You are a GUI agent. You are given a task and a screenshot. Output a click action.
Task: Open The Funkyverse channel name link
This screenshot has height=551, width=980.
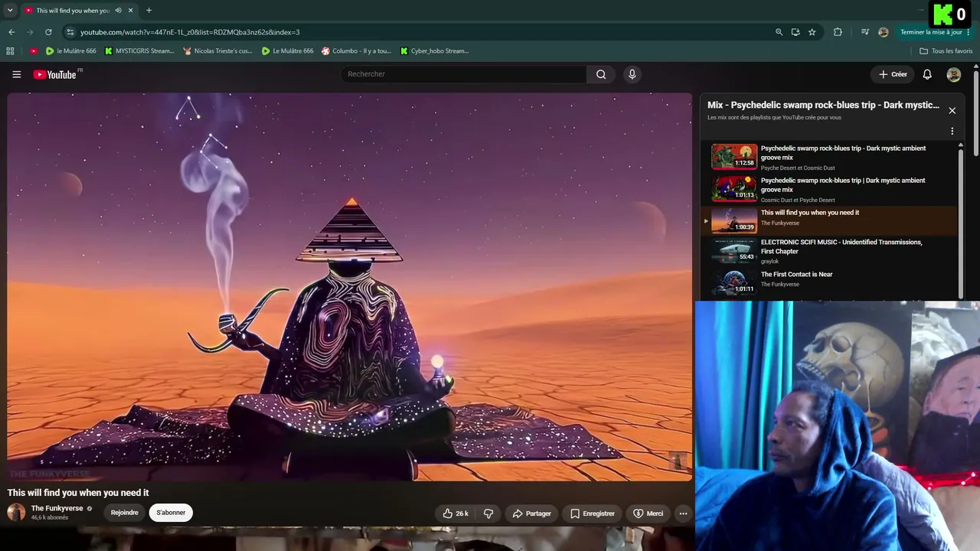pos(57,508)
